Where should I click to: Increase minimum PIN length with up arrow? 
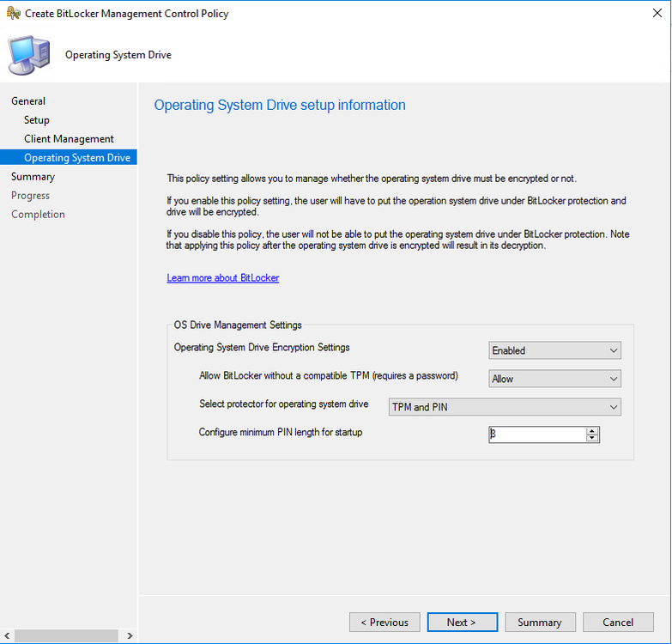(592, 431)
